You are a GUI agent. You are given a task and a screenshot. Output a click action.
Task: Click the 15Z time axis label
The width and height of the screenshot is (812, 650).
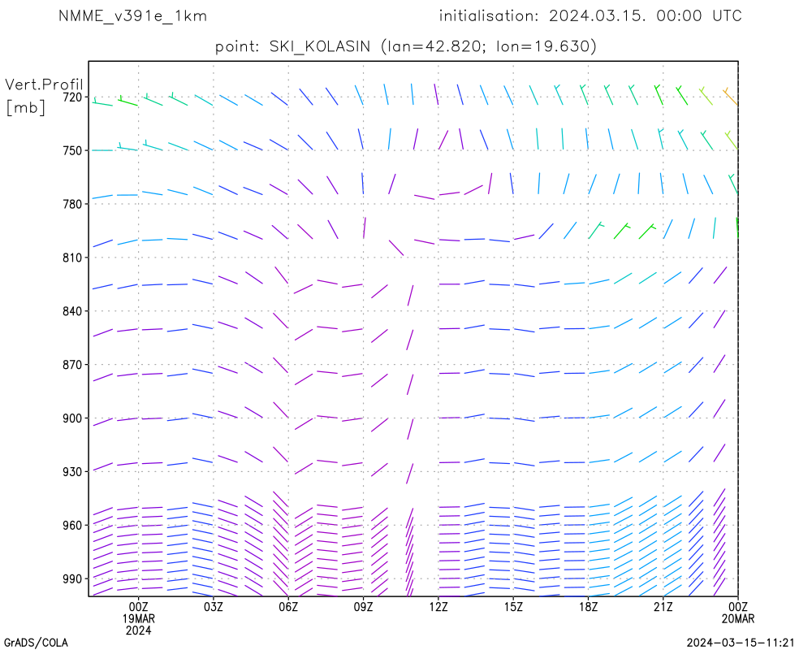[x=513, y=607]
